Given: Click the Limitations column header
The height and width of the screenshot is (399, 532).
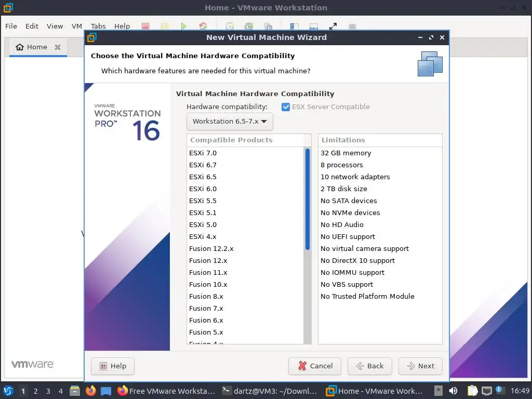Looking at the screenshot, I should (x=380, y=140).
